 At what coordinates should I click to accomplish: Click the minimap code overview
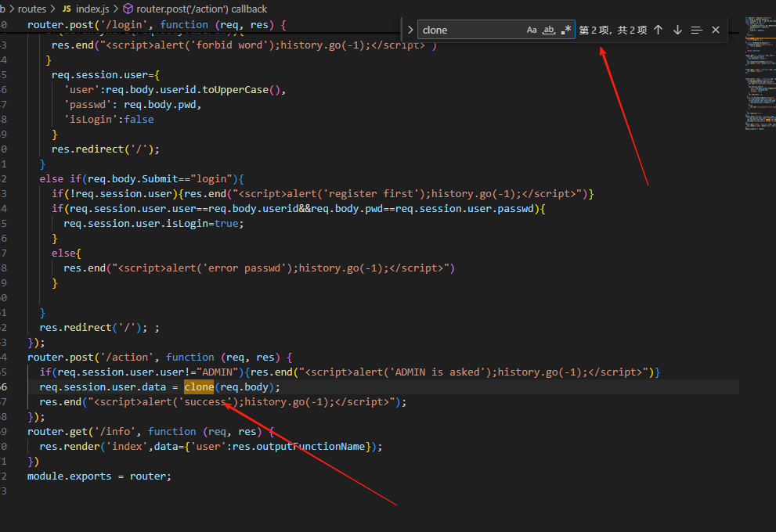click(760, 74)
